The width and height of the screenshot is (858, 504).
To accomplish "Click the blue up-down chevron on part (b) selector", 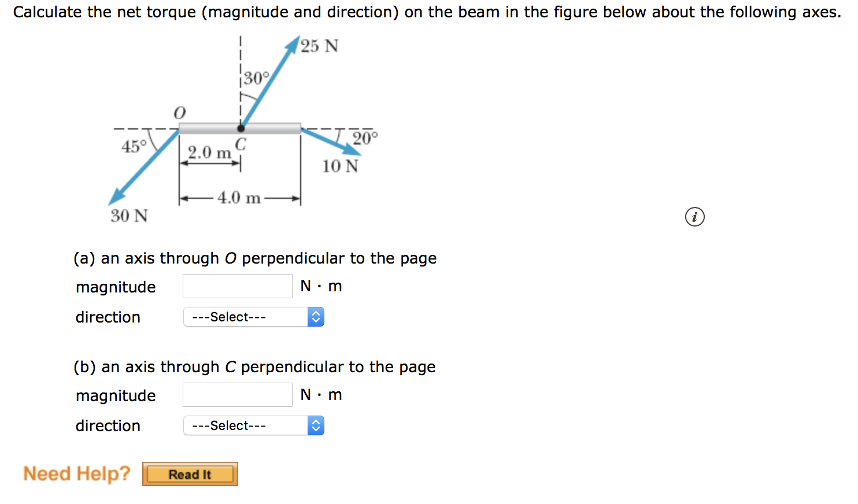I will tap(316, 425).
